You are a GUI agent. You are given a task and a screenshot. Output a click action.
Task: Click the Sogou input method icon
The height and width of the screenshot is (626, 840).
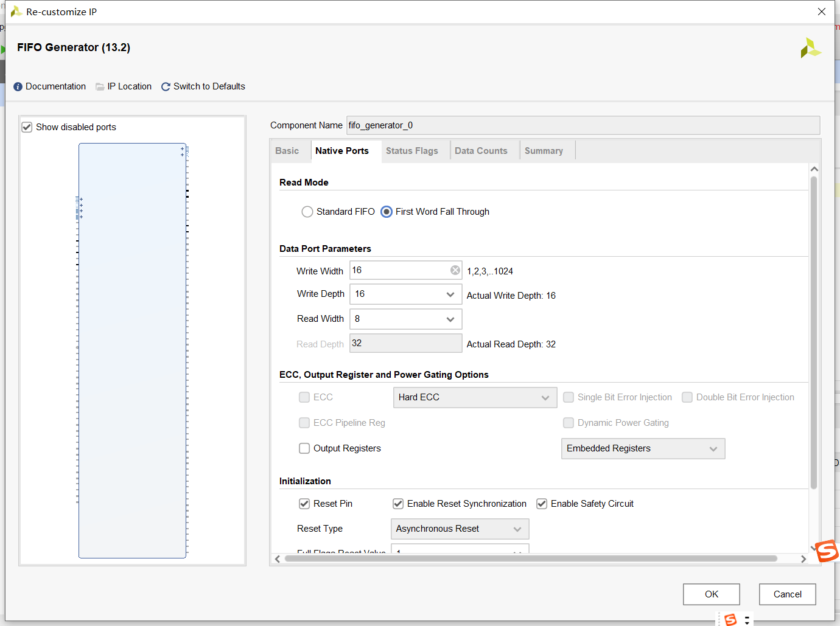827,551
